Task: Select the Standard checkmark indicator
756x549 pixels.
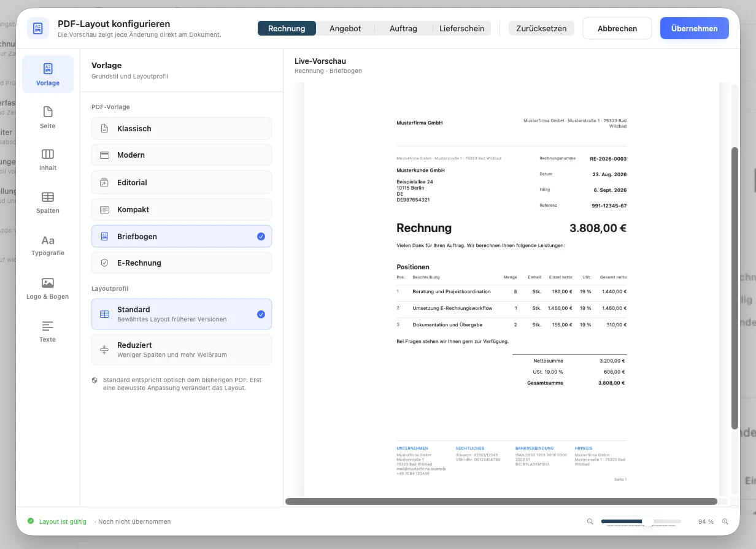Action: coord(261,314)
